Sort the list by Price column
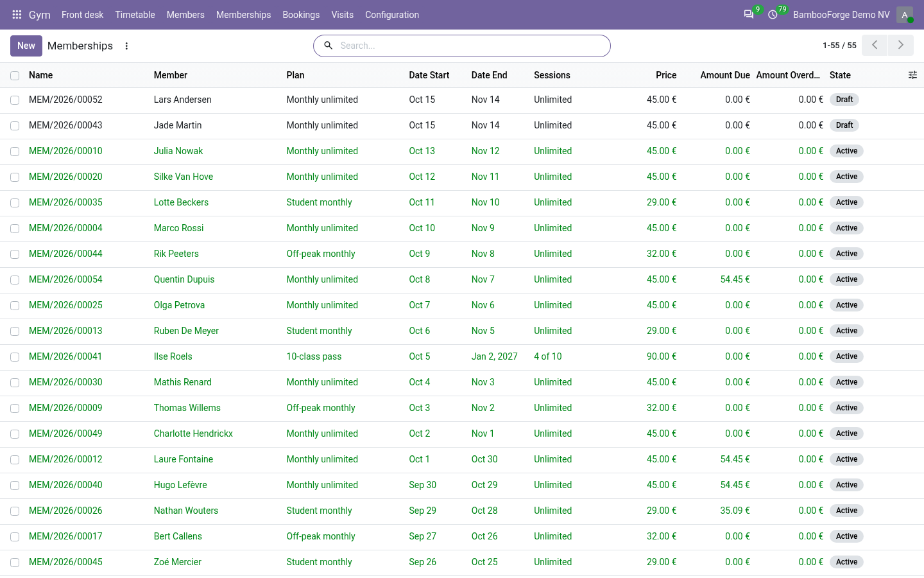924x578 pixels. tap(666, 75)
